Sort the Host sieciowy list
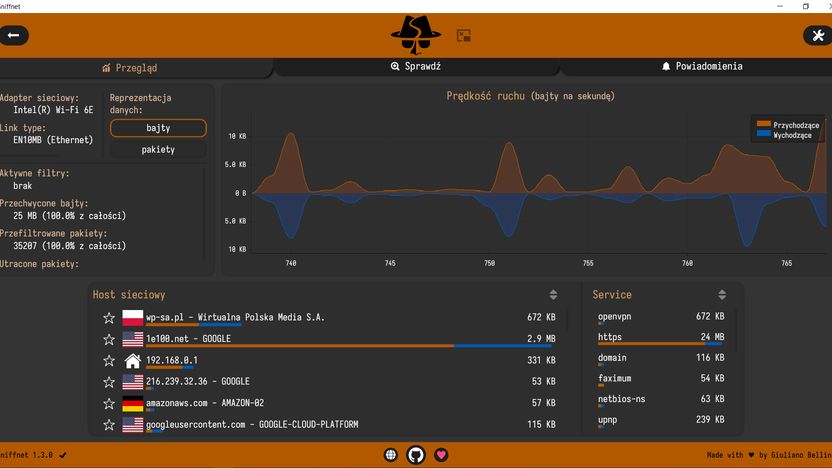 coord(553,295)
